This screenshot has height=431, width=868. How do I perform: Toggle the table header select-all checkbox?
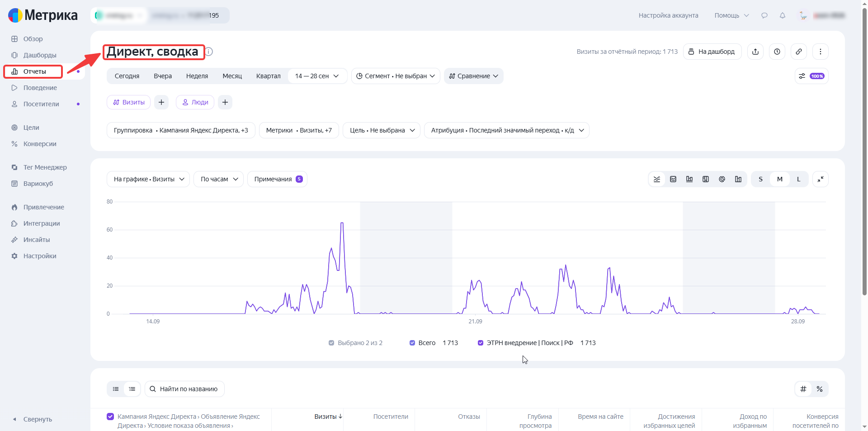point(110,417)
